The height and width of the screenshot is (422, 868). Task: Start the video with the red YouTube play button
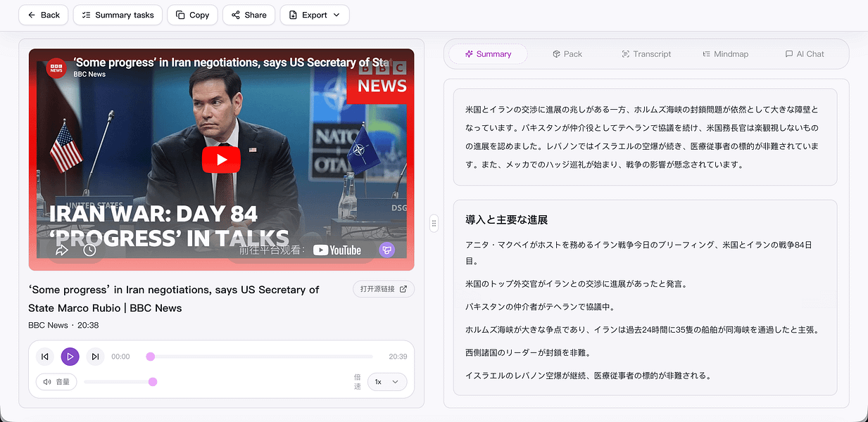[x=221, y=160]
